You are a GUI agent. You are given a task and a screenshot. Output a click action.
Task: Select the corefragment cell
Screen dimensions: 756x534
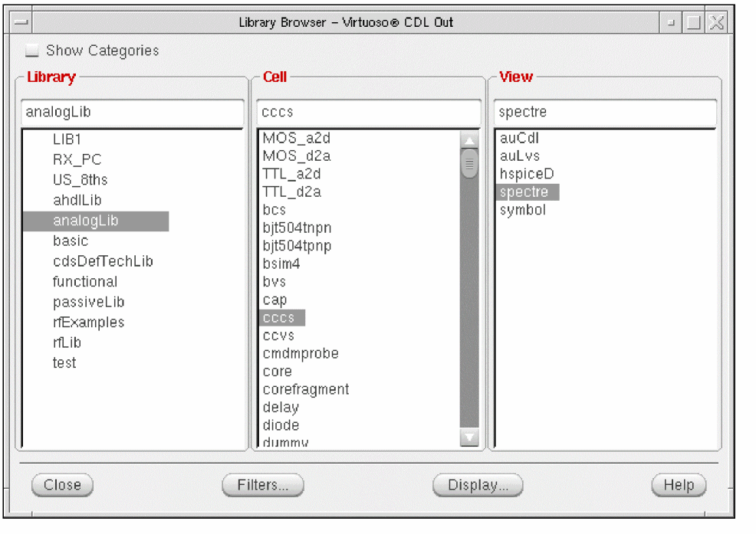(306, 389)
